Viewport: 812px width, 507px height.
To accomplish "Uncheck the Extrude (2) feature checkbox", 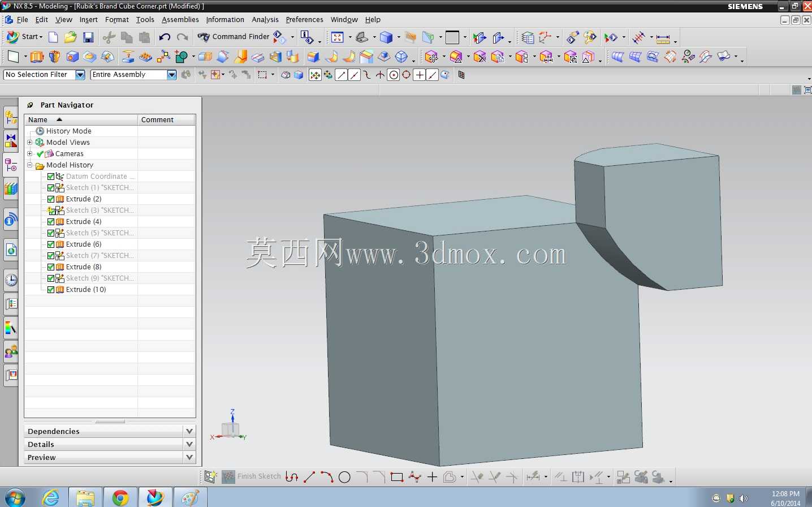I will tap(51, 199).
